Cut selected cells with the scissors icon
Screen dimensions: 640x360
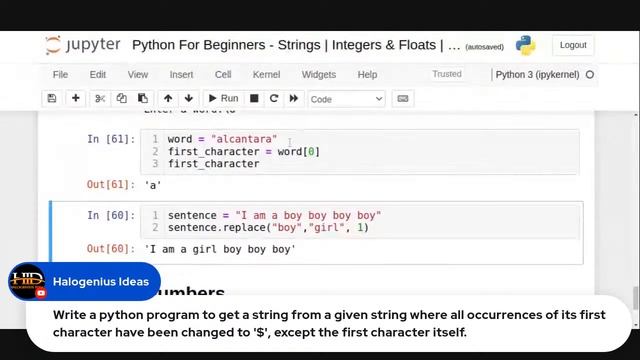[100, 98]
